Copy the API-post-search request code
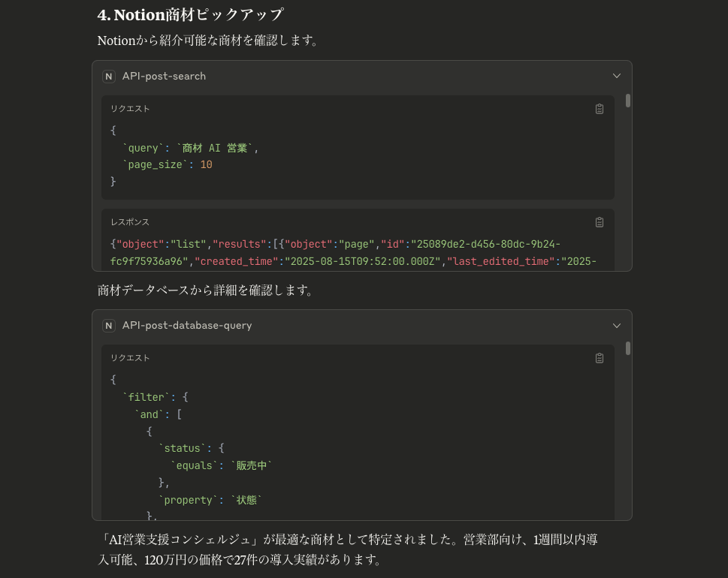728x578 pixels. [x=600, y=109]
